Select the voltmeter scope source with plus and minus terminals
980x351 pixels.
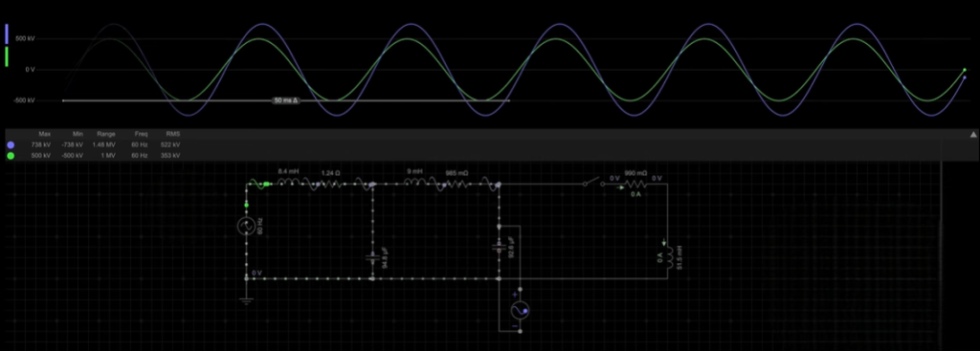[520, 311]
